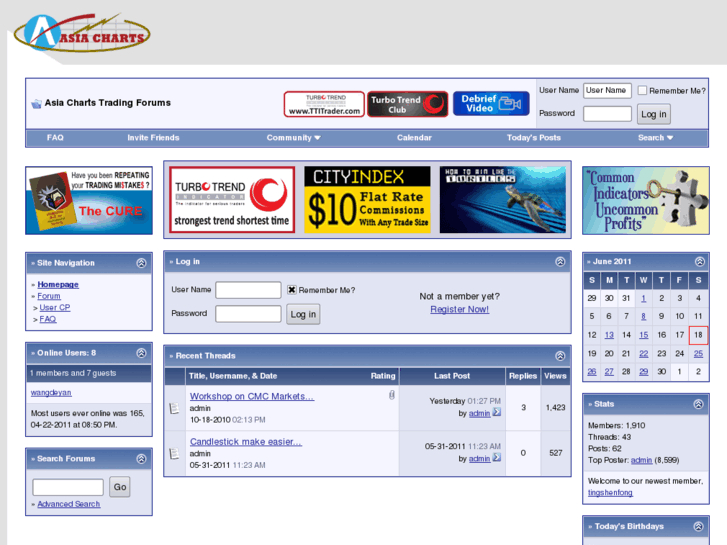Go to last post in Workshop on CMC Markets thread
This screenshot has width=727, height=545.
497,412
